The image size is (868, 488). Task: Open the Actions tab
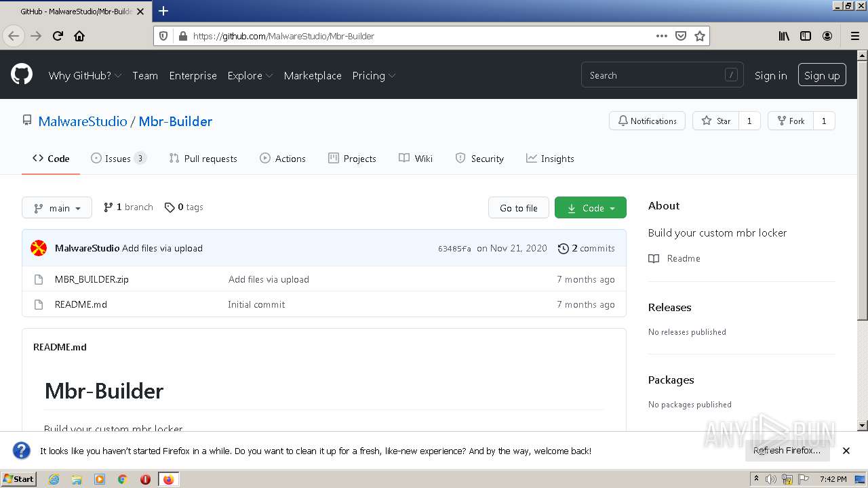[x=283, y=159]
